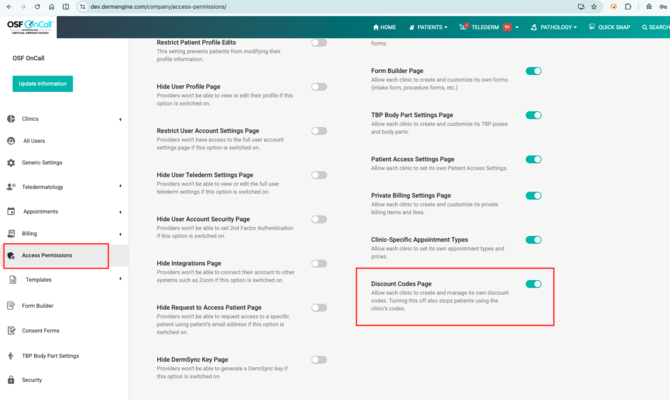This screenshot has width=670, height=400.
Task: Click the Form Builder sidebar icon
Action: (x=11, y=306)
